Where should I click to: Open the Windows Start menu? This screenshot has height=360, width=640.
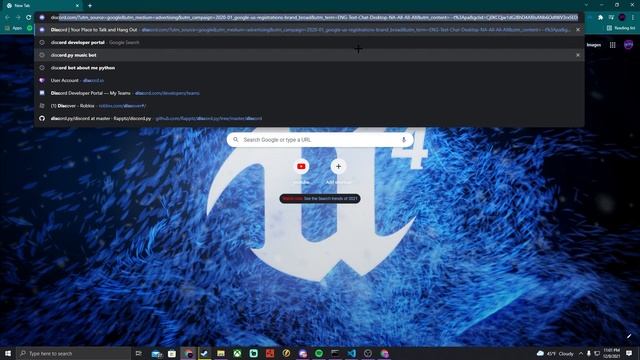pos(8,353)
